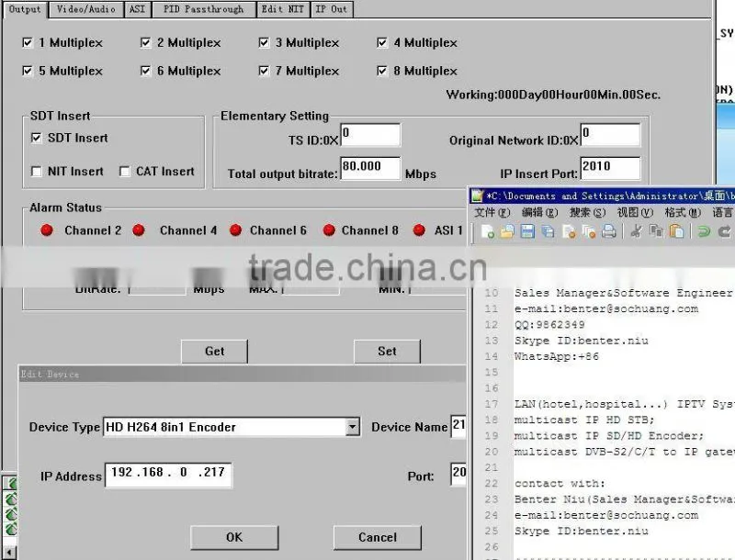Toggle the 5 Multiplex checkbox
The height and width of the screenshot is (560, 735).
[x=28, y=71]
